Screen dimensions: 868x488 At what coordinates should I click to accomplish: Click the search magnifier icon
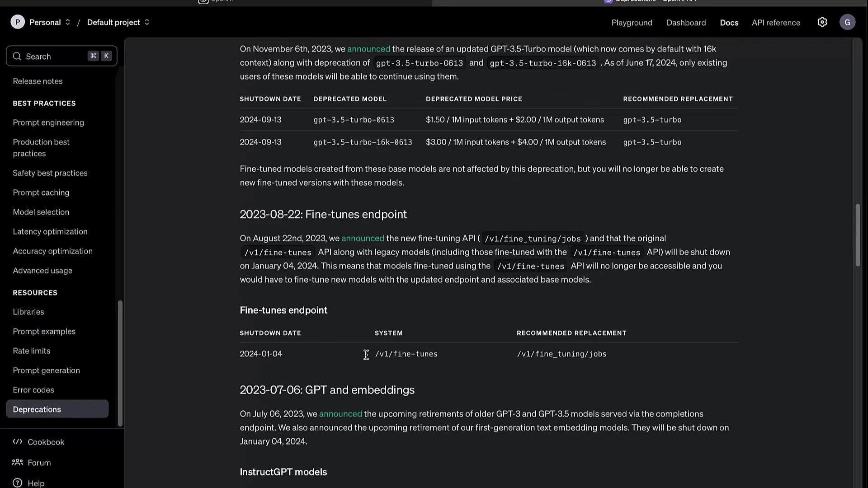pos(17,56)
